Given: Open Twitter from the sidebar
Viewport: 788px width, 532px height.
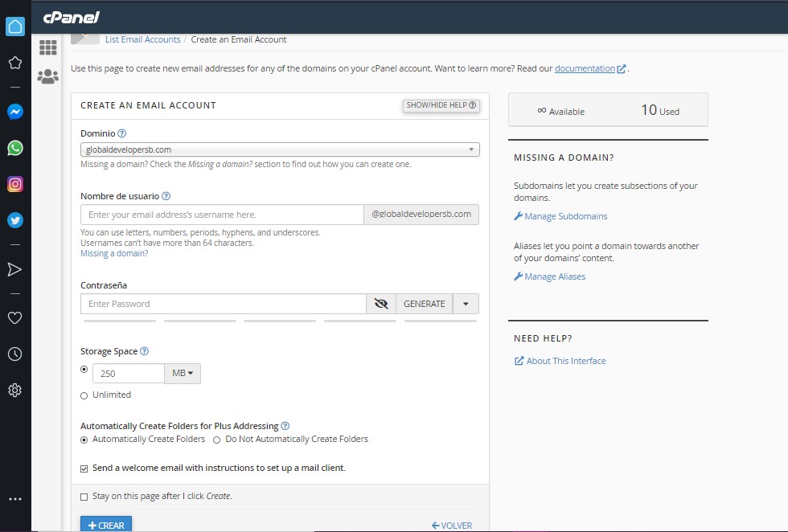Looking at the screenshot, I should pyautogui.click(x=14, y=219).
